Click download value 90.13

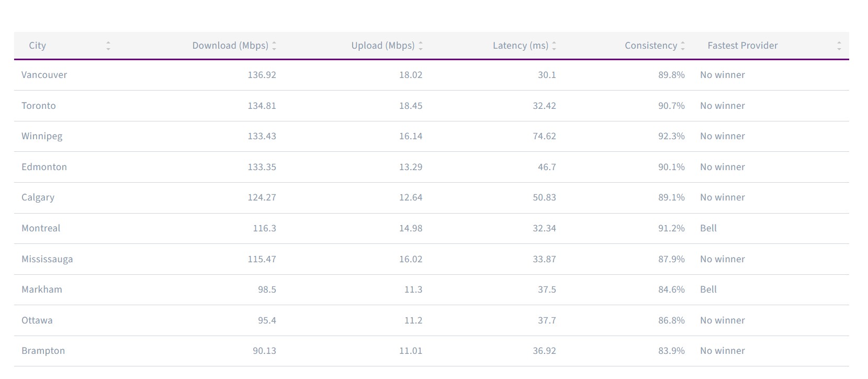click(x=264, y=351)
